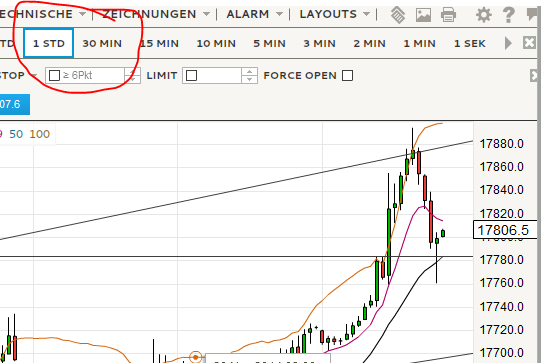Screen dimensions: 541x363
Task: Choose the 3 MIN timeframe
Action: click(319, 43)
